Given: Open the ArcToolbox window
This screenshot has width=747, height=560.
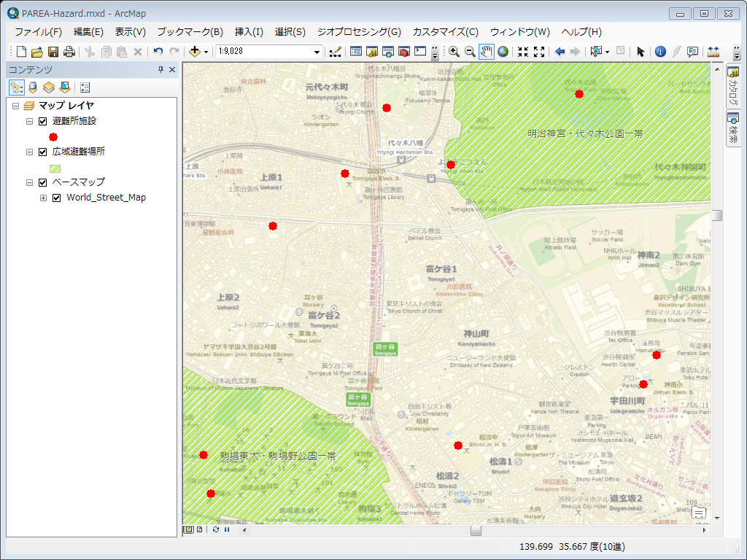Looking at the screenshot, I should point(404,52).
